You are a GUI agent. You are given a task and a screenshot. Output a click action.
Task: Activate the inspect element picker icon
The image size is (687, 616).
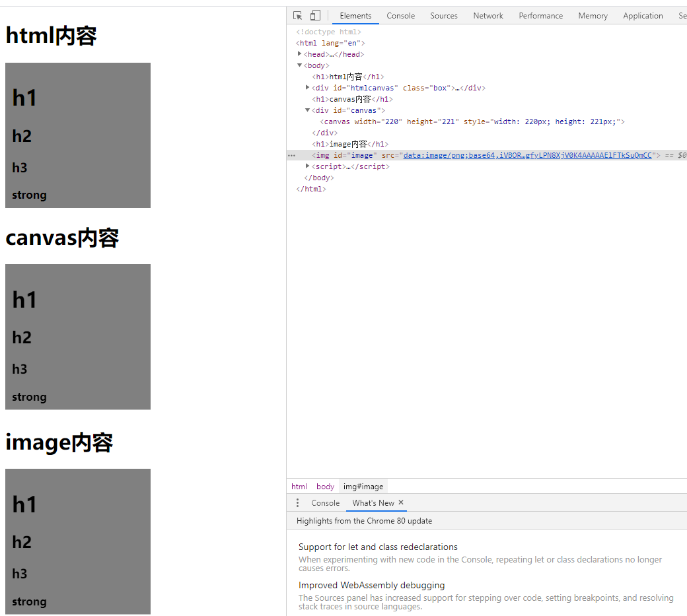[x=297, y=16]
